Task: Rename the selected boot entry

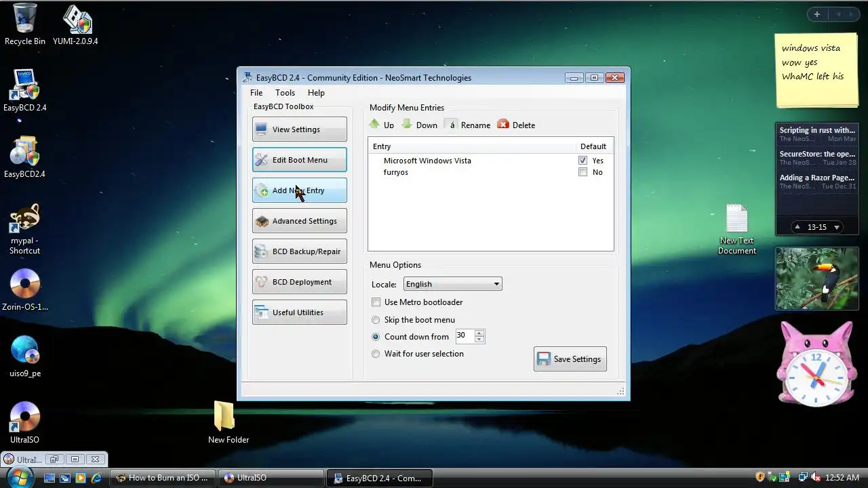Action: click(468, 125)
